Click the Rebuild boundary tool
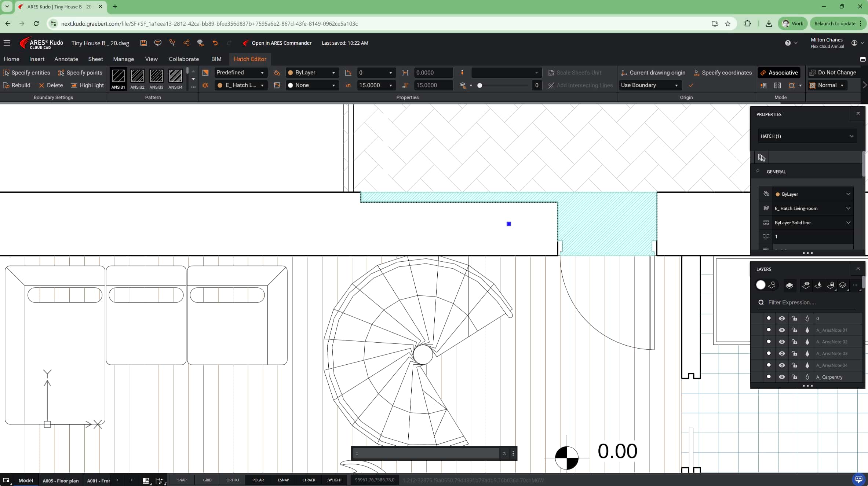 pos(17,85)
